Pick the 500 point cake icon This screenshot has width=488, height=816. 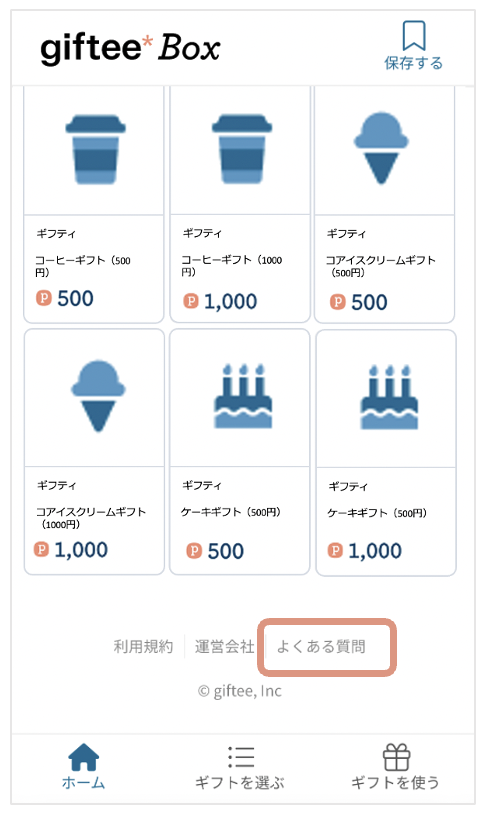(243, 397)
